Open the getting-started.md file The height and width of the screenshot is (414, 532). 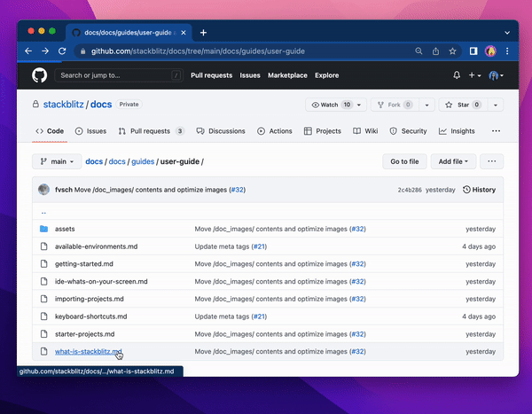pos(83,263)
